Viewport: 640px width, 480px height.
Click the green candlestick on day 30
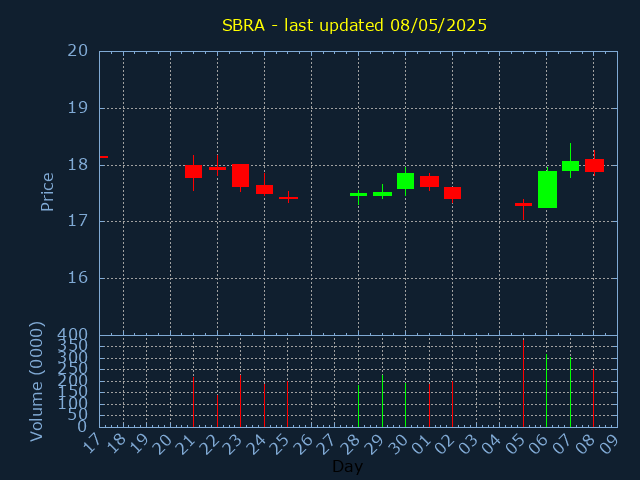click(x=405, y=181)
